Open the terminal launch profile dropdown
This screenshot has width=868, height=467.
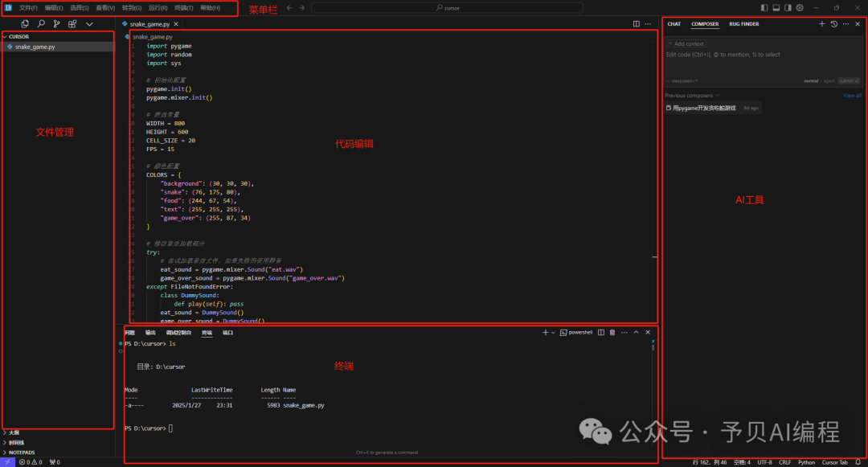552,333
